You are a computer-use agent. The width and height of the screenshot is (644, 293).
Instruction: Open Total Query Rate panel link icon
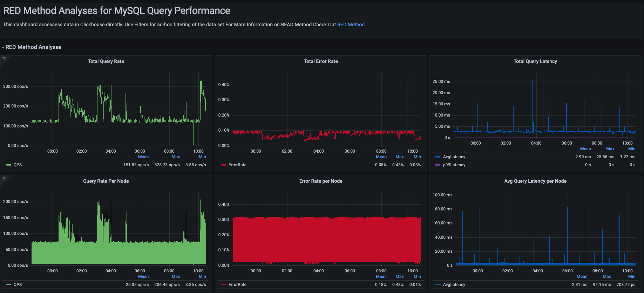tap(4, 58)
